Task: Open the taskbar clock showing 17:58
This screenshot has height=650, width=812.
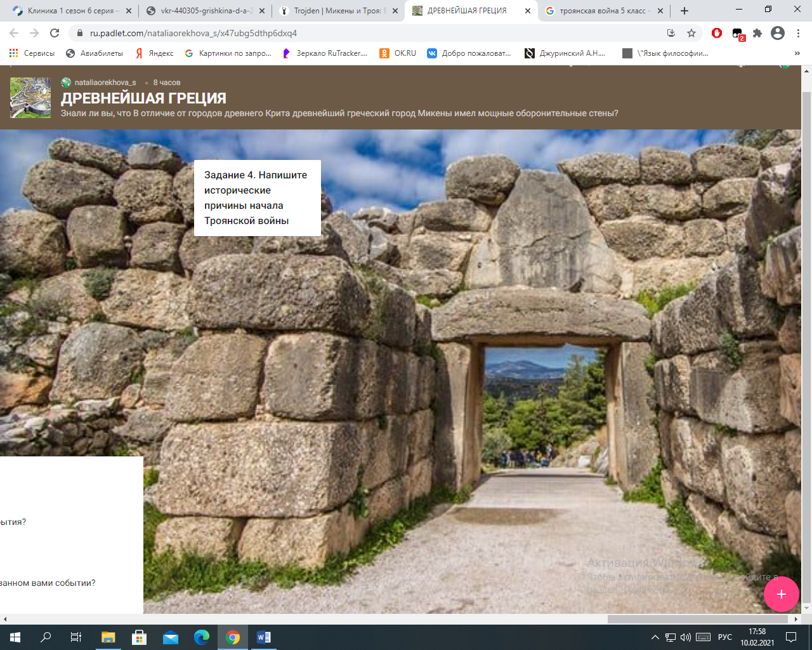Action: click(757, 637)
